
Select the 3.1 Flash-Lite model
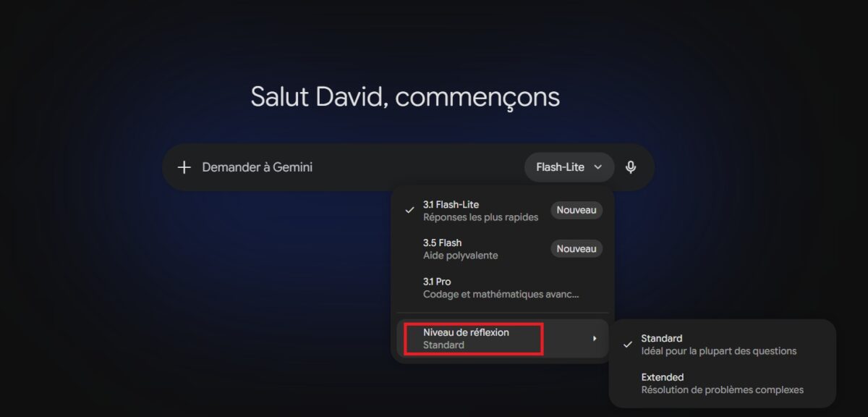[503, 211]
